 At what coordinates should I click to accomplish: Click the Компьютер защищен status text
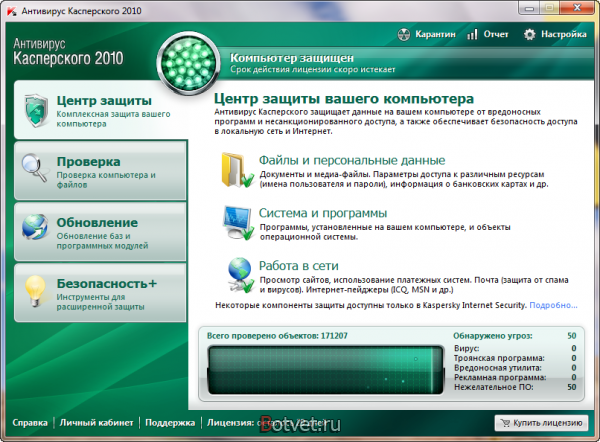pyautogui.click(x=292, y=58)
